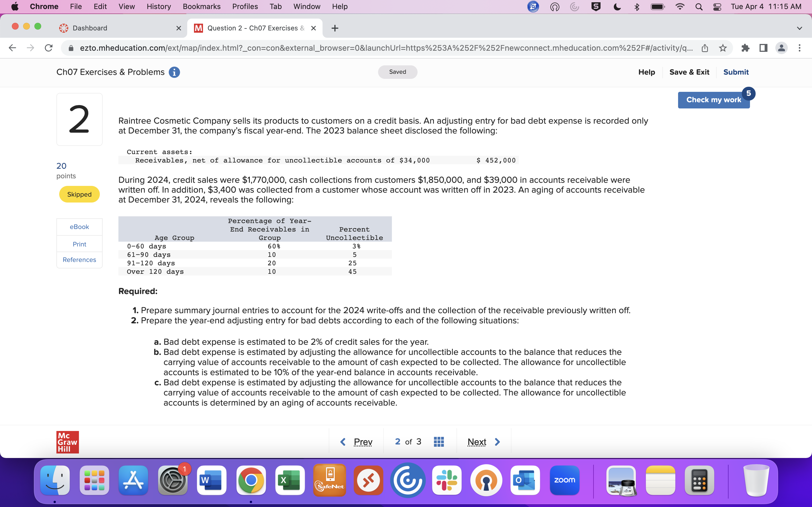The image size is (812, 507).
Task: Click the McGraw Hill logo
Action: [67, 442]
